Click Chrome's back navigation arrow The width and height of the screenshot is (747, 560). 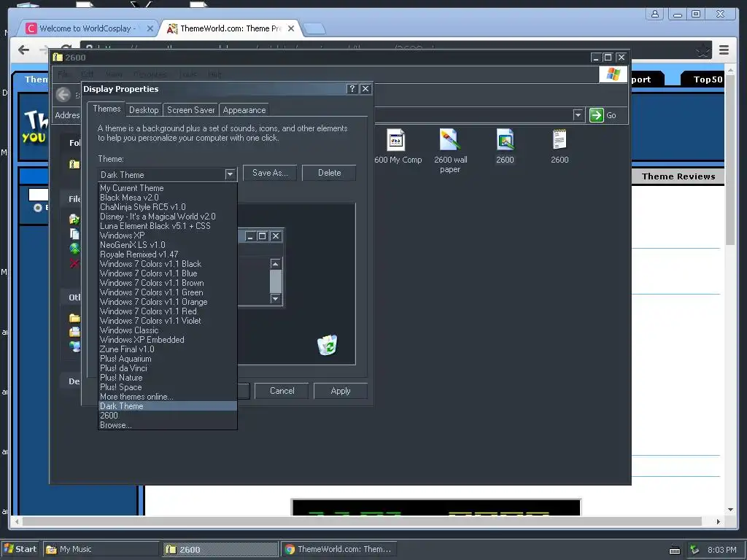23,50
